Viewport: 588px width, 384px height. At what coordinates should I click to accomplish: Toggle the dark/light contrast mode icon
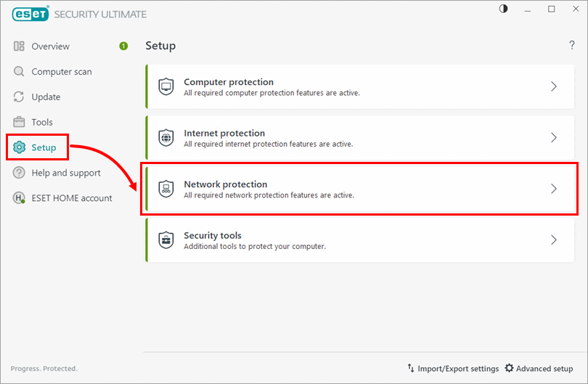click(x=504, y=9)
